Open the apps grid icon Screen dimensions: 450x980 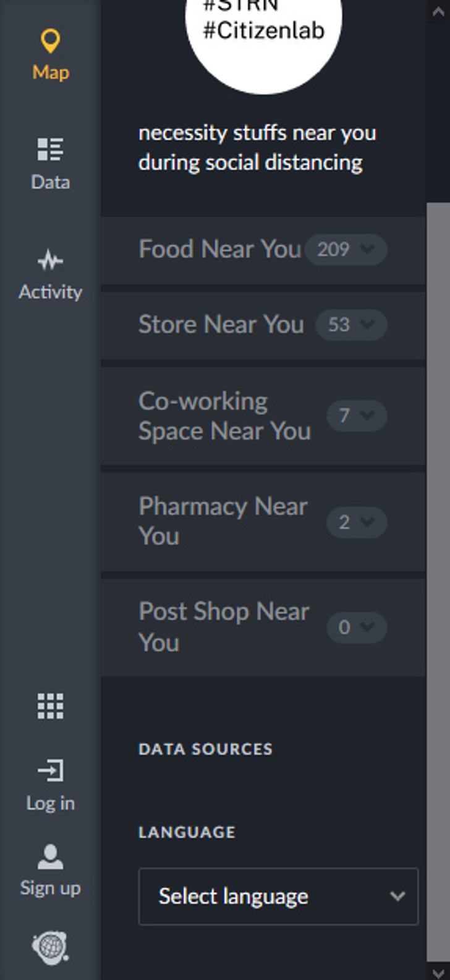(50, 706)
